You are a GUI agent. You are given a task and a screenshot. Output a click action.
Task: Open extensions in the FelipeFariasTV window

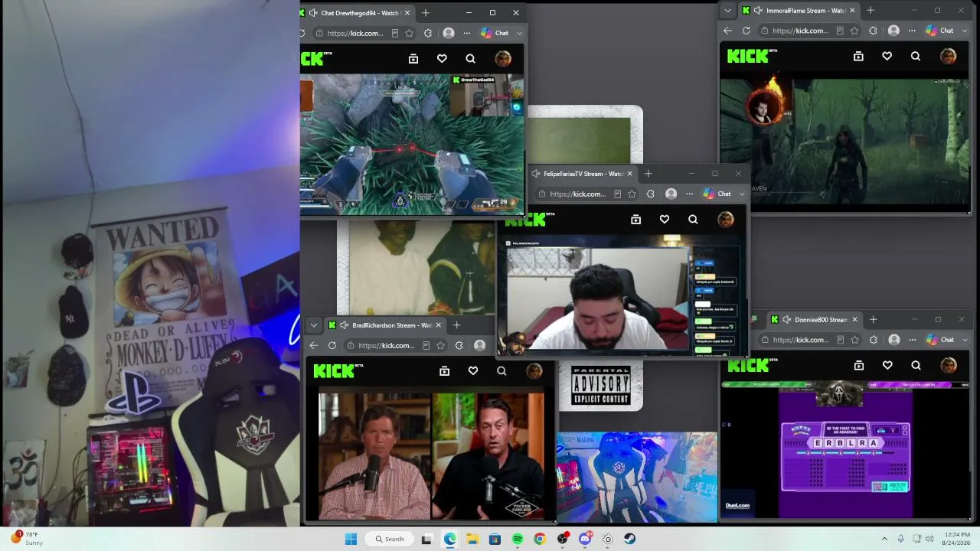click(x=651, y=194)
